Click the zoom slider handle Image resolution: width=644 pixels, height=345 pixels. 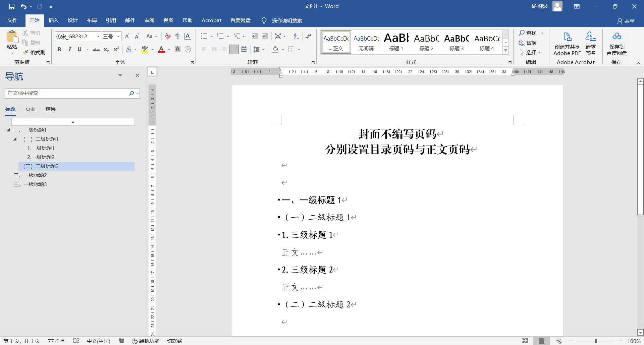(x=595, y=341)
